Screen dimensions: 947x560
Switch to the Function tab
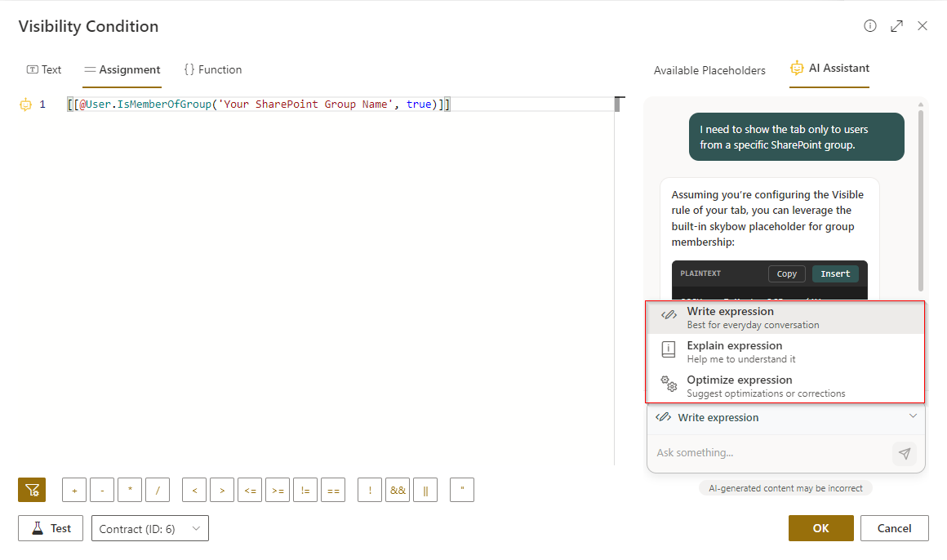point(213,70)
